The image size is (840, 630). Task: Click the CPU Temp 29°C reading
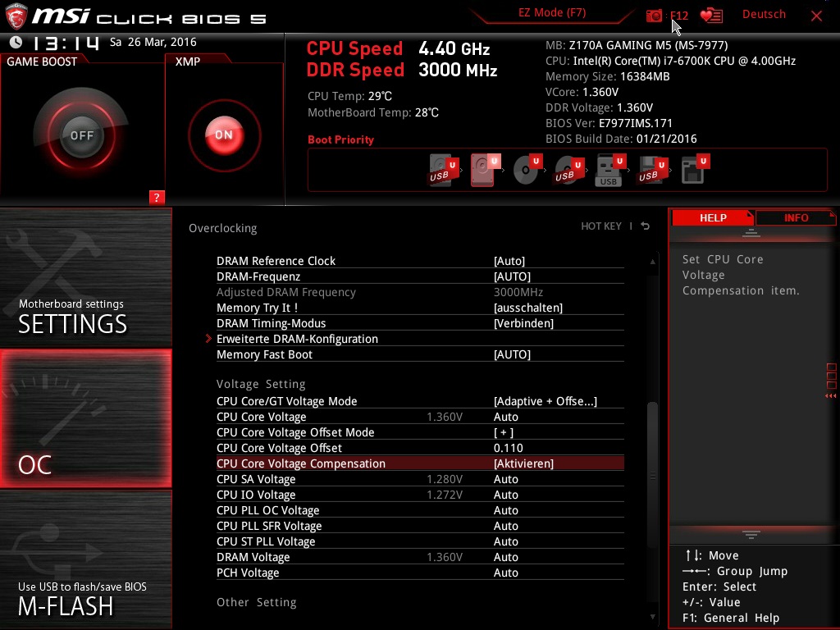(349, 97)
